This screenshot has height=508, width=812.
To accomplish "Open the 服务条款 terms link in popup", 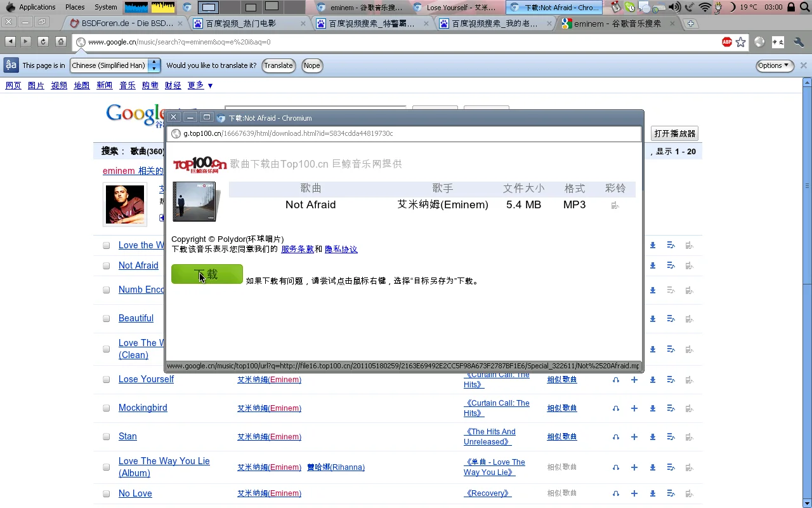I will pyautogui.click(x=298, y=250).
